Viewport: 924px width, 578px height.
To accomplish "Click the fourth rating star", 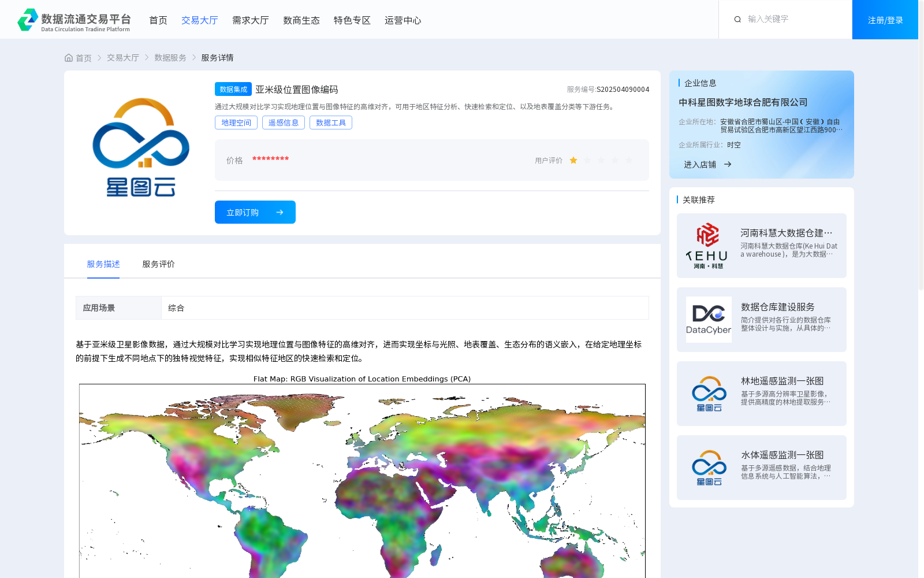I will pos(615,160).
